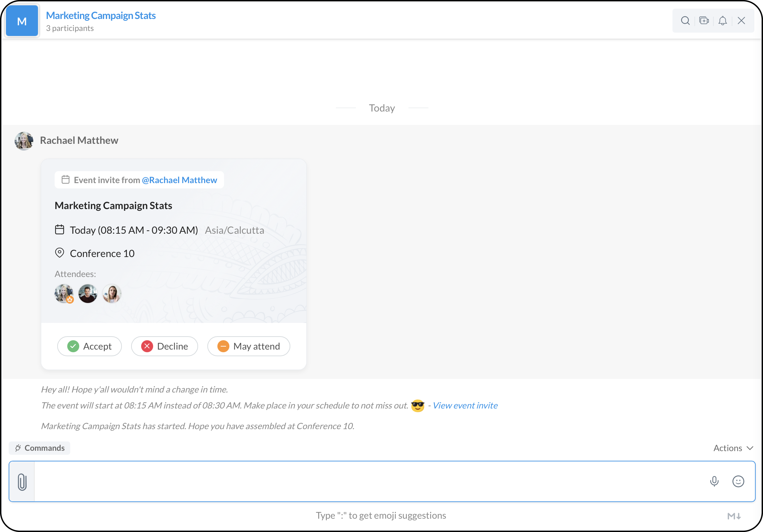The image size is (763, 532).
Task: Open the emoji picker smiley icon
Action: coord(738,481)
